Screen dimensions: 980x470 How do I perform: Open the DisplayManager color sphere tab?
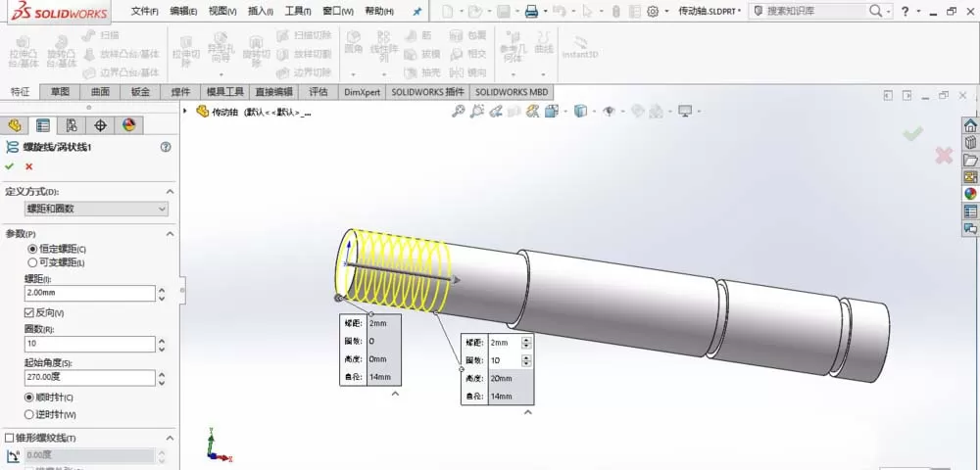(x=128, y=125)
